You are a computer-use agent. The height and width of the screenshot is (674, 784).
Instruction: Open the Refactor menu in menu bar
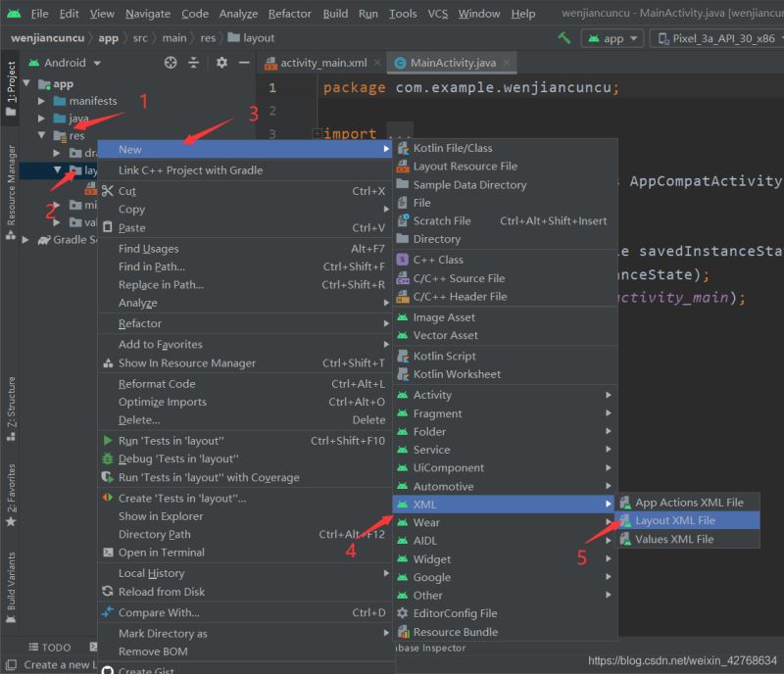(289, 14)
